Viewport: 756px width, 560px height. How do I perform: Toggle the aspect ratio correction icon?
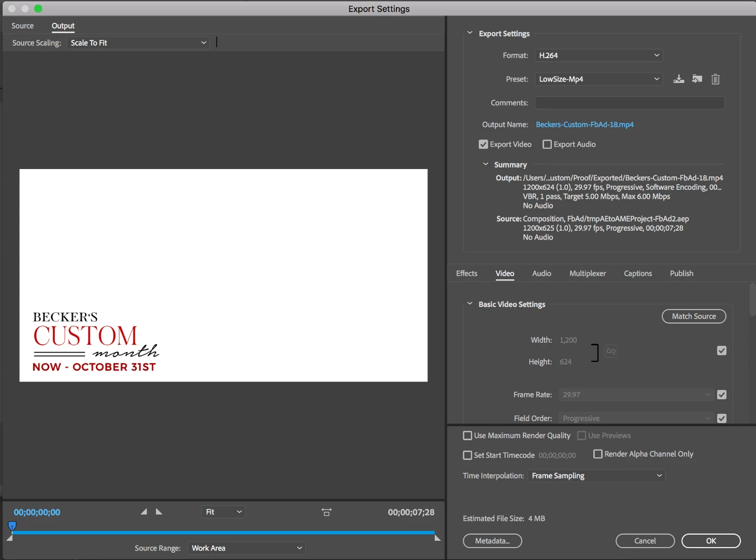click(326, 512)
